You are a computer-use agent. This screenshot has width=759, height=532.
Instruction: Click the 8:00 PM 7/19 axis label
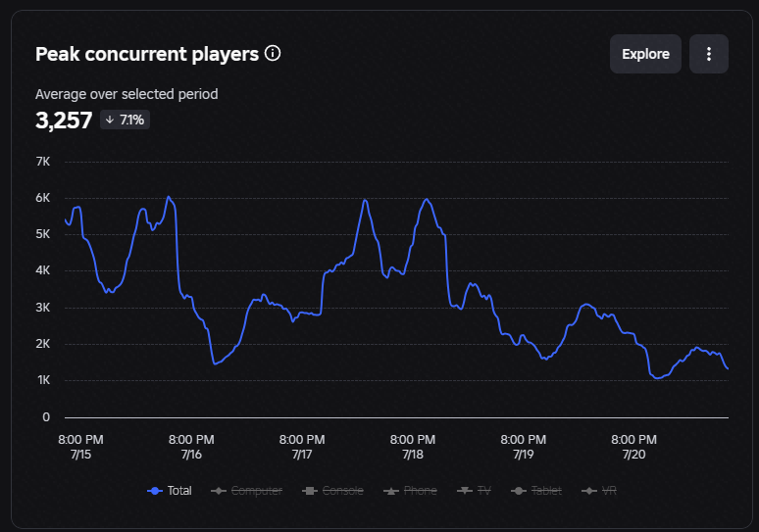(524, 447)
